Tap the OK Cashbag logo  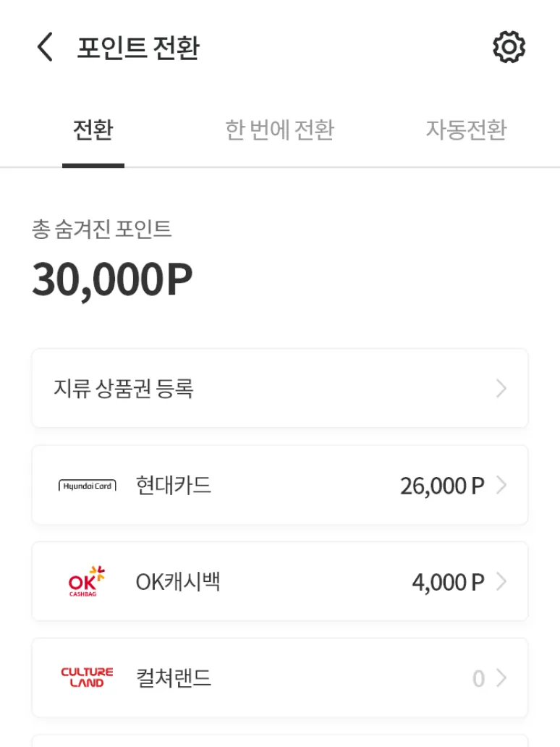pos(86,581)
